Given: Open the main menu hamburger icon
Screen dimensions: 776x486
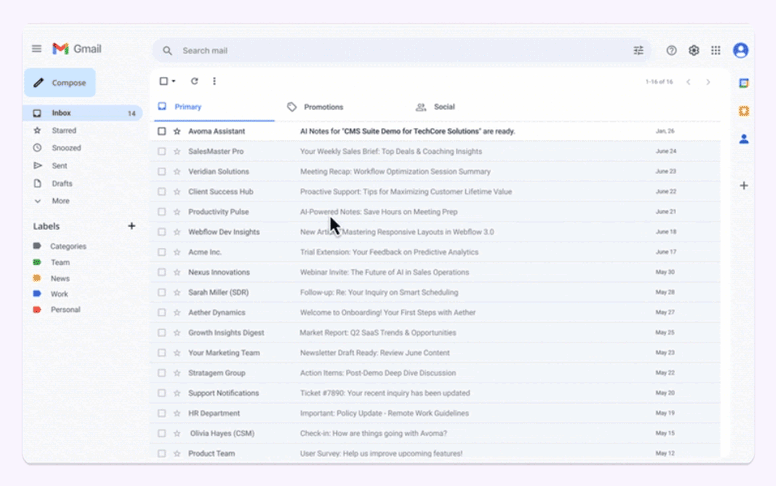Looking at the screenshot, I should pyautogui.click(x=37, y=49).
